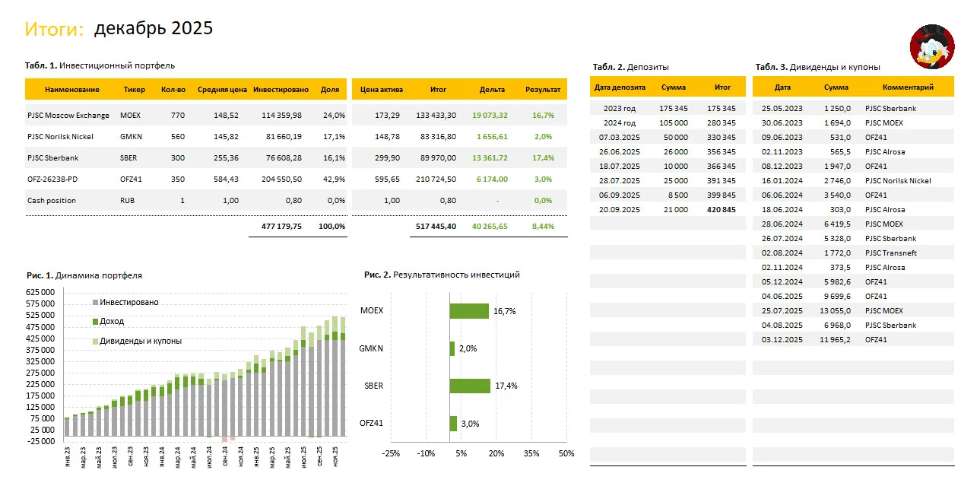Click the GMKN bar in the Рис. 2 chart

point(452,348)
